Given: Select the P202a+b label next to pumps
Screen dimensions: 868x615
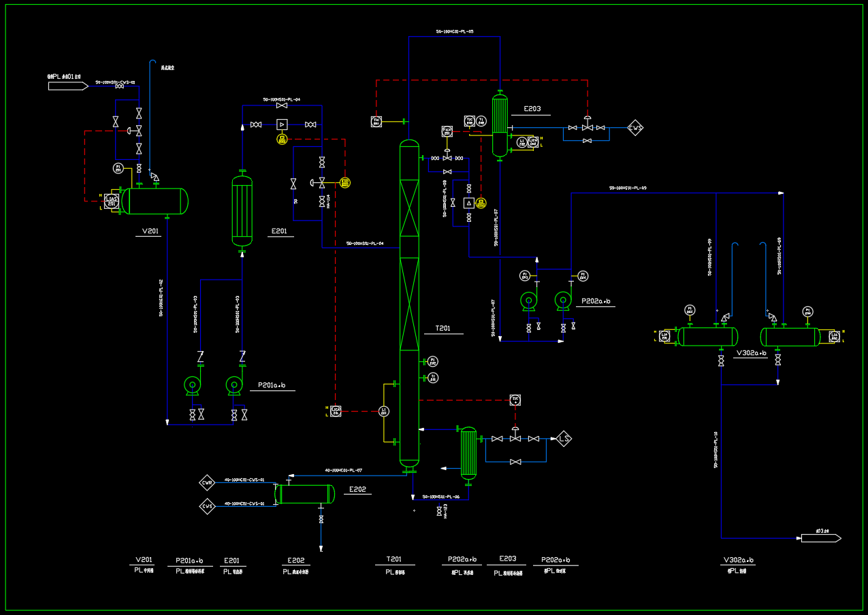Looking at the screenshot, I should click(x=596, y=301).
